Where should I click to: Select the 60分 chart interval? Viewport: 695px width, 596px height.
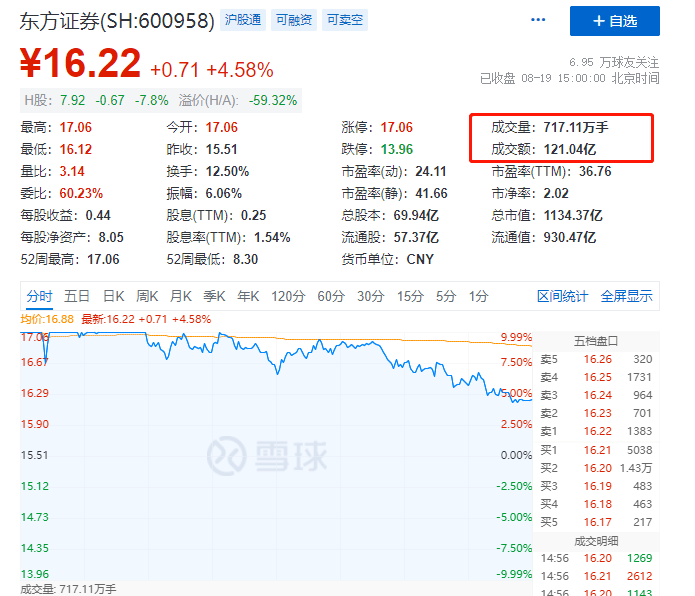coord(331,296)
